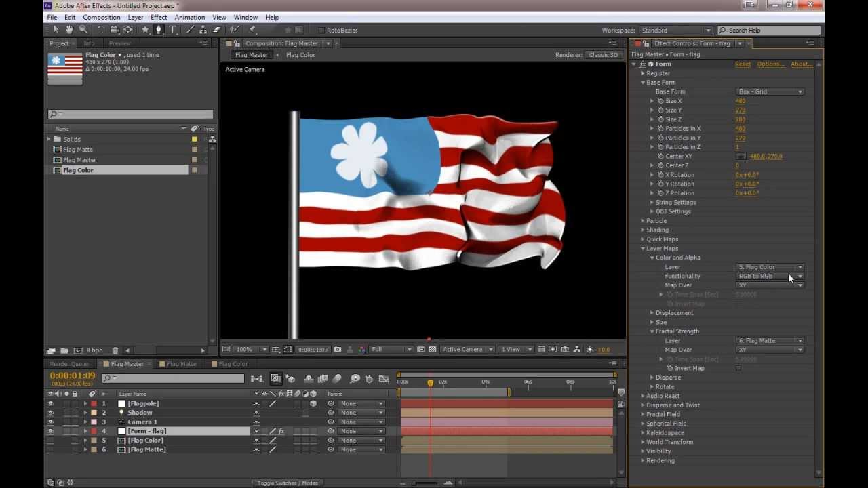Select the Eraser tool
The width and height of the screenshot is (868, 488).
click(216, 30)
